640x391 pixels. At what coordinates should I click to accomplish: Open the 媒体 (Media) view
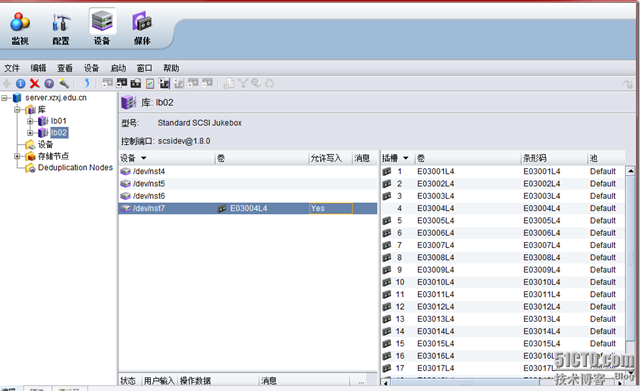[x=142, y=28]
